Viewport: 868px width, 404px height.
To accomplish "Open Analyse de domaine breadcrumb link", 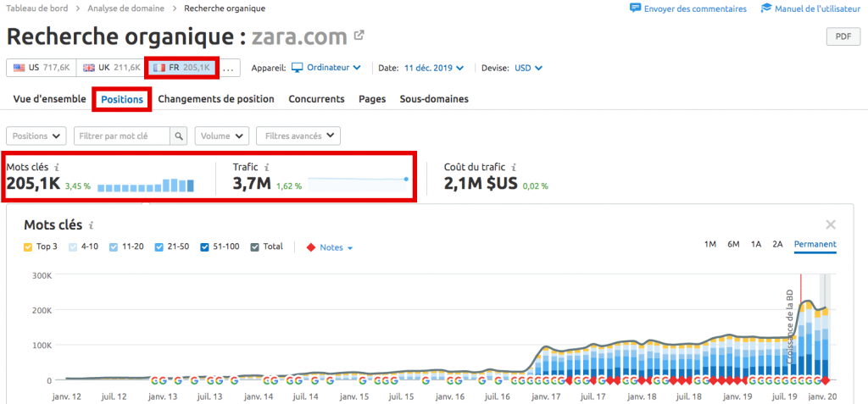I will coord(125,8).
